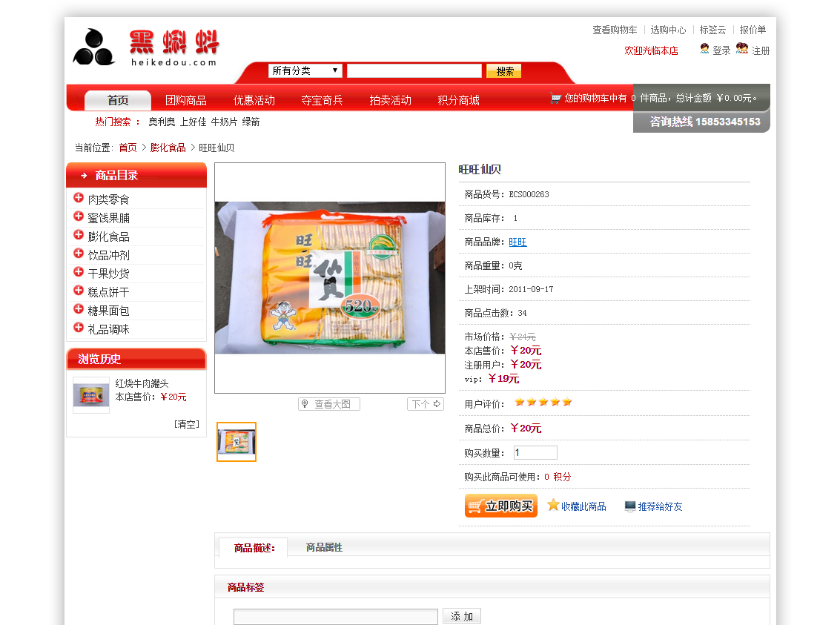
Task: Expand 饮品冲剂 category plus icon
Action: click(78, 254)
